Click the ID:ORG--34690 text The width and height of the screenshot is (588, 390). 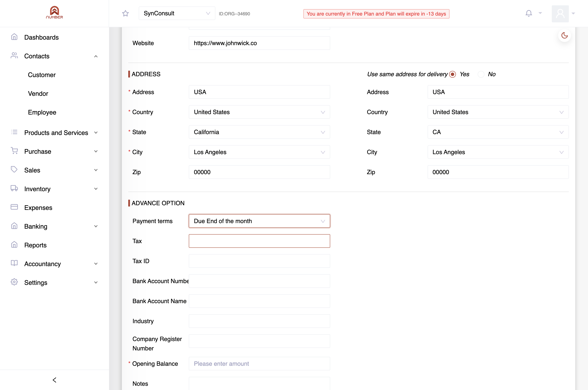pyautogui.click(x=234, y=14)
